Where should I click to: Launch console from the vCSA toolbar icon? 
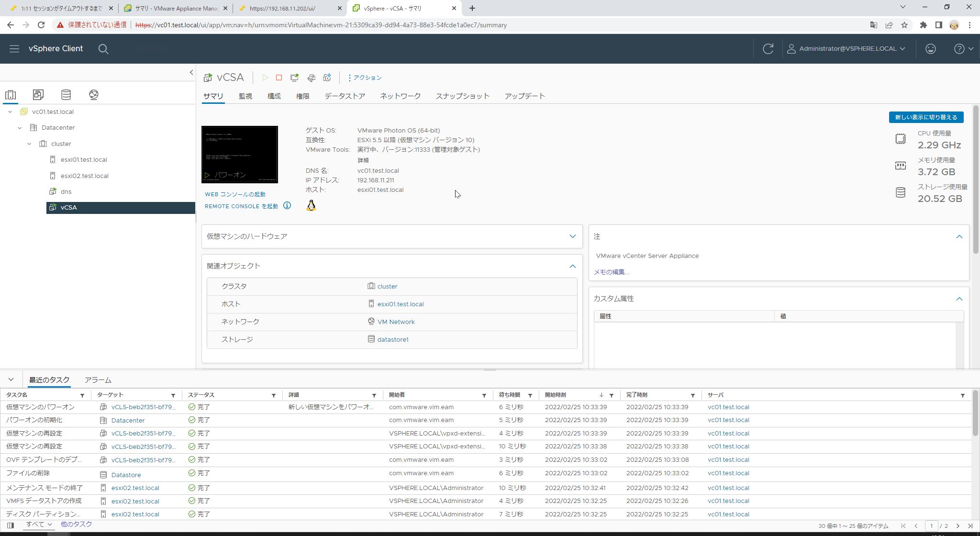[x=294, y=78]
